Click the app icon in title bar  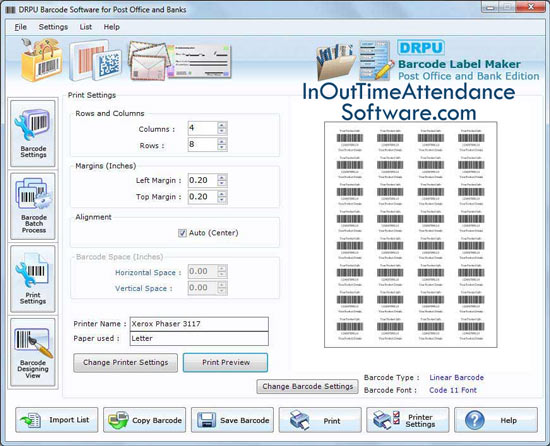(x=11, y=10)
